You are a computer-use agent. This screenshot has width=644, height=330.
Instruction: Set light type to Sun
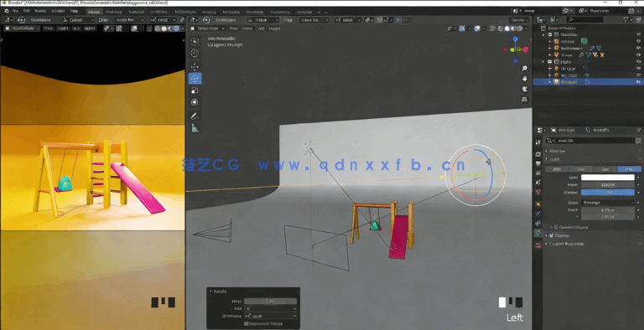pos(581,169)
